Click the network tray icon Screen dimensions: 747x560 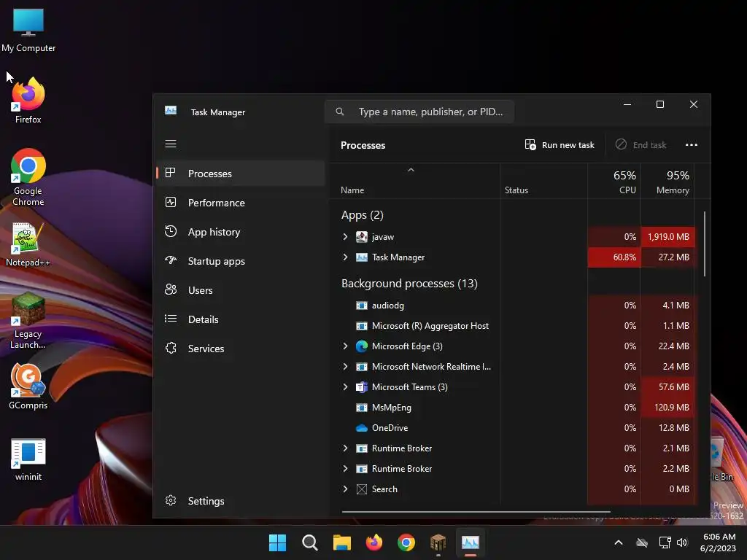coord(665,542)
